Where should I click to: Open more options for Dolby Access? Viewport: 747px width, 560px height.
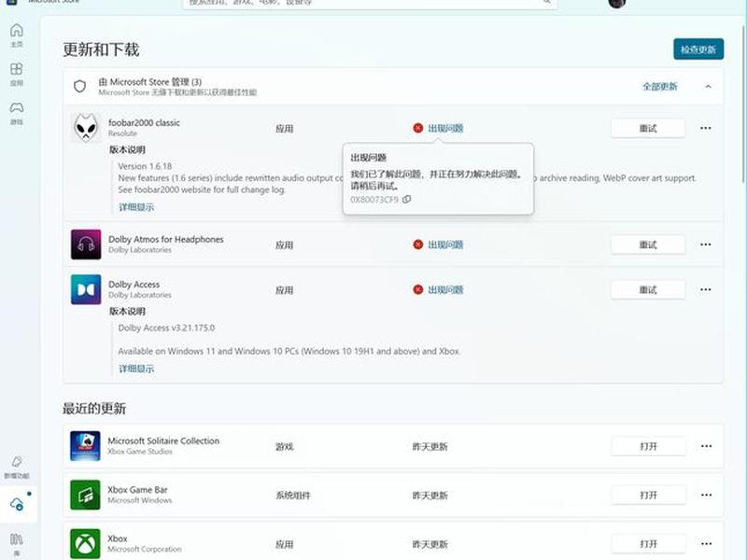click(706, 289)
